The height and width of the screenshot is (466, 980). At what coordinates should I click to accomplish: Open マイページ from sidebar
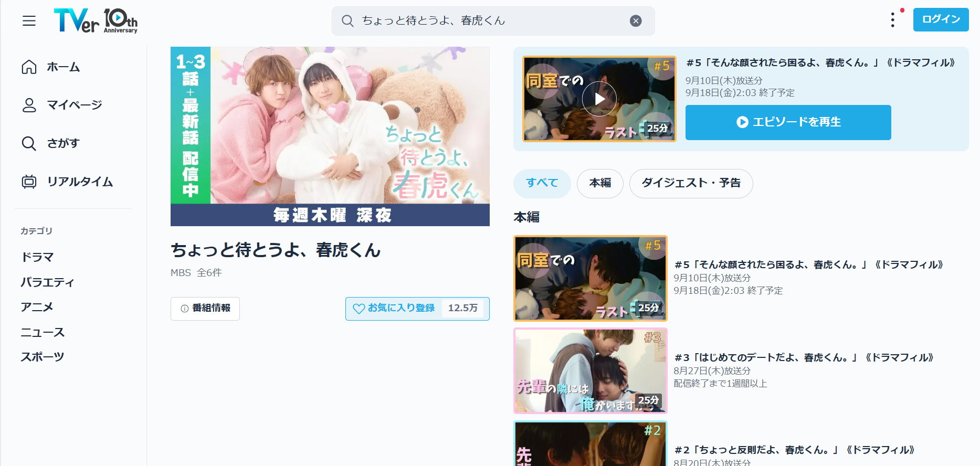(75, 105)
